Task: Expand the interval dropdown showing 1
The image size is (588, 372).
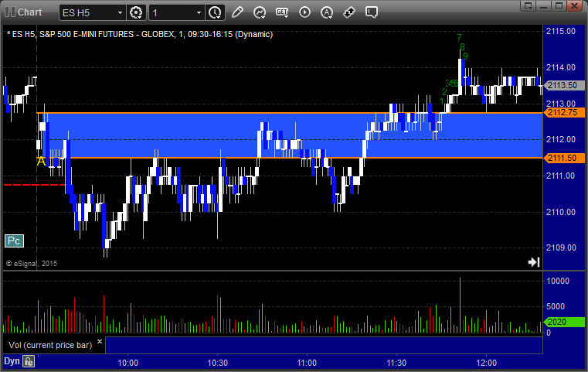Action: 199,13
